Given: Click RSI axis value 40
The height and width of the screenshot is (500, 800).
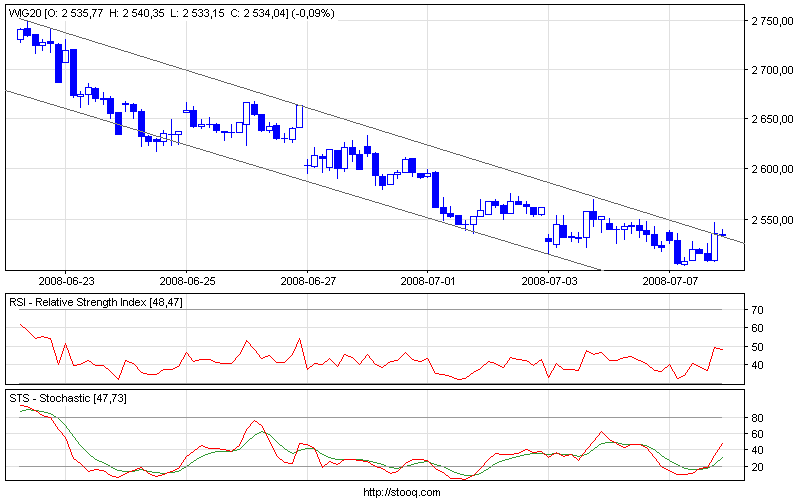Looking at the screenshot, I should pos(757,365).
